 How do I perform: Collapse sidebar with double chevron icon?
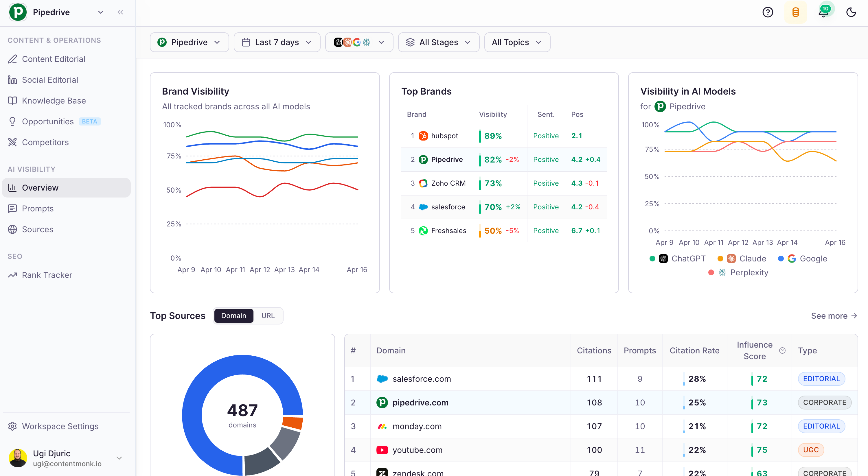tap(120, 12)
